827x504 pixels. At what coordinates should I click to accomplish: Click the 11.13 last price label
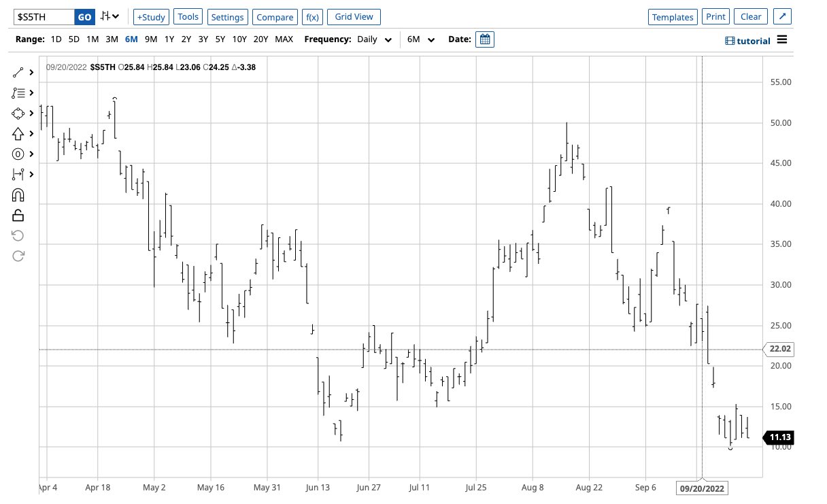tap(778, 437)
